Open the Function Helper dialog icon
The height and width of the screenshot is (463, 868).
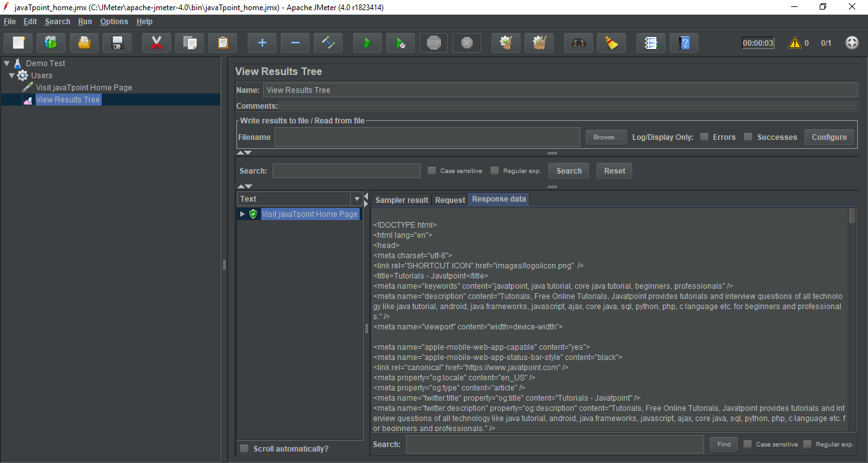[651, 43]
